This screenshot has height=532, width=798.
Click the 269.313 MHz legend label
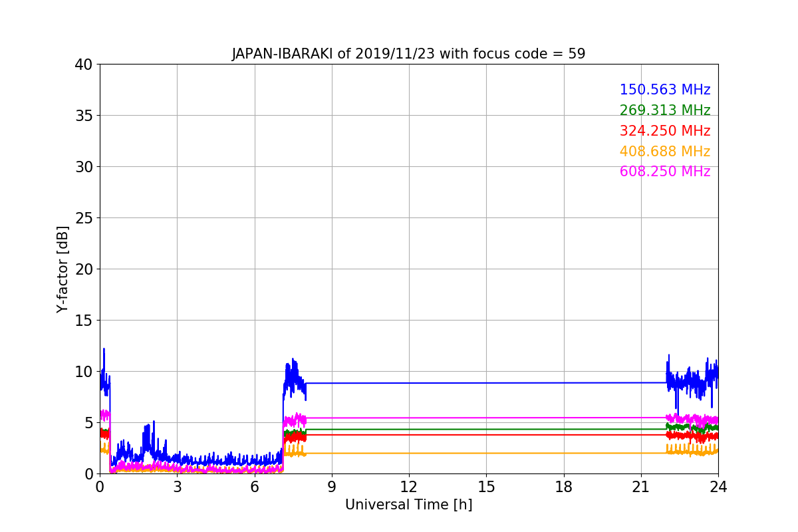(664, 110)
